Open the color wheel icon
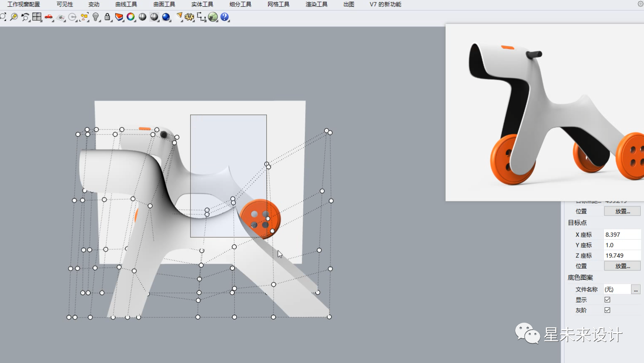Image resolution: width=644 pixels, height=363 pixels. (x=131, y=17)
